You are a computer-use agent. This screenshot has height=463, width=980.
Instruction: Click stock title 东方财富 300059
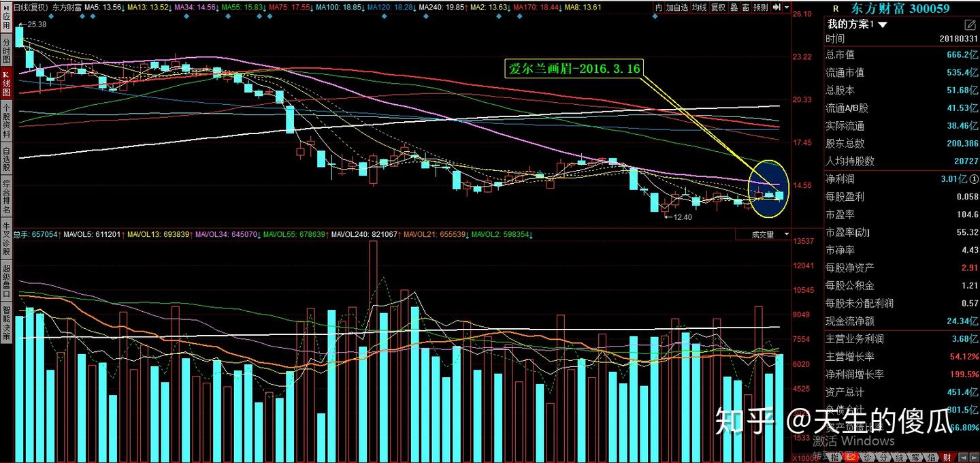click(x=900, y=9)
